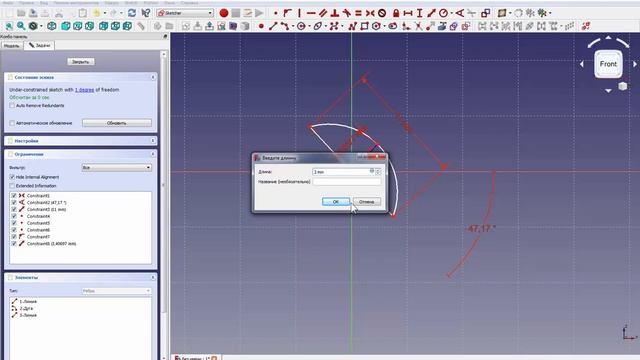Viewport: 640px width, 360px height.
Task: Select the horizontal constraint icon
Action: 311,13
